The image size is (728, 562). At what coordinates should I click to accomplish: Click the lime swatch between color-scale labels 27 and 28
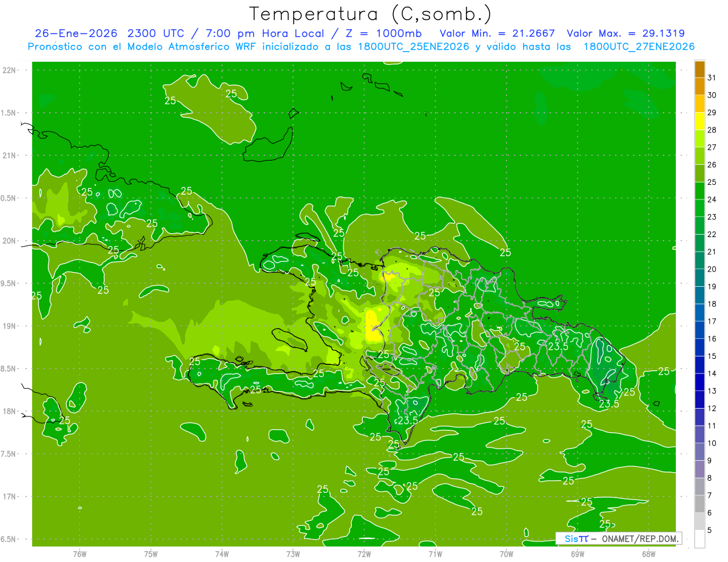tap(700, 139)
